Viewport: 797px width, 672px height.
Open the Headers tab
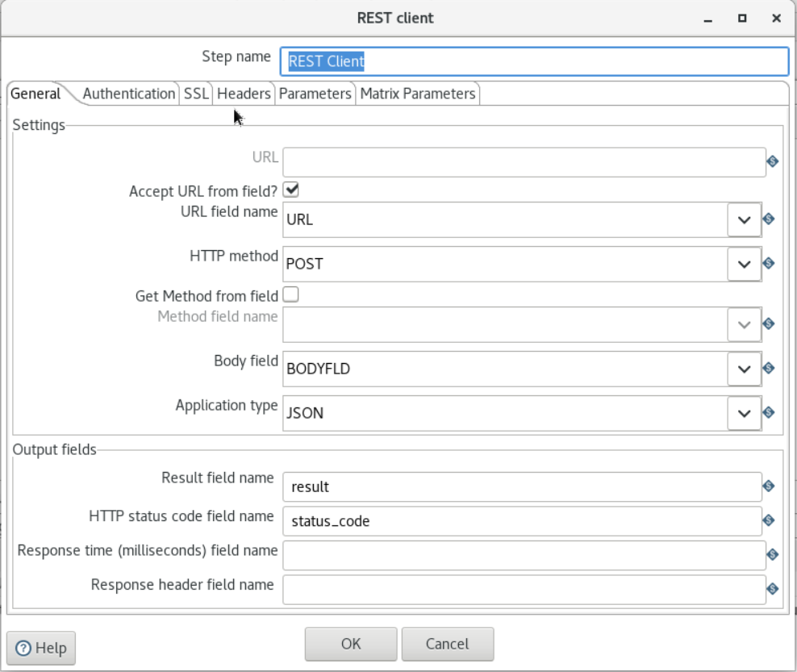(x=244, y=93)
